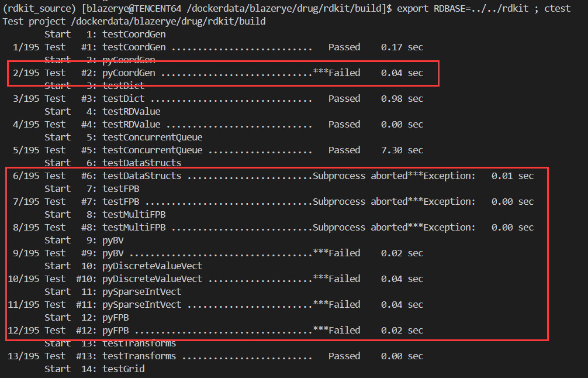Click the '13/195 Test #13: testTransforms' result row
The height and width of the screenshot is (378, 588).
(216, 356)
